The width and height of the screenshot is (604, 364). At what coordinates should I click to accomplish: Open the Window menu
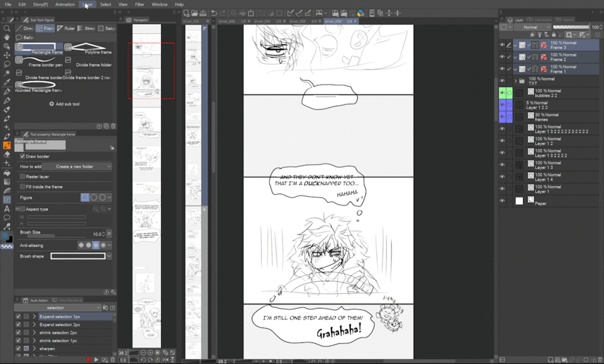click(159, 4)
